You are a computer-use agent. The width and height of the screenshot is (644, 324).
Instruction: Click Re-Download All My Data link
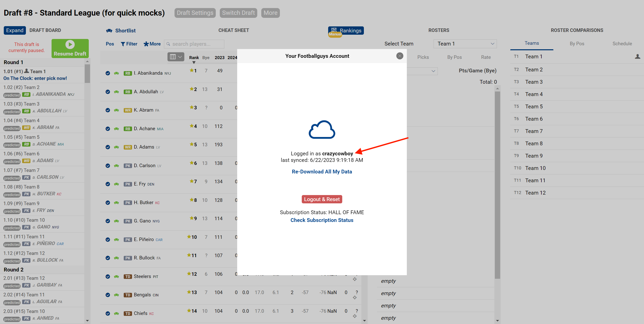tap(322, 172)
